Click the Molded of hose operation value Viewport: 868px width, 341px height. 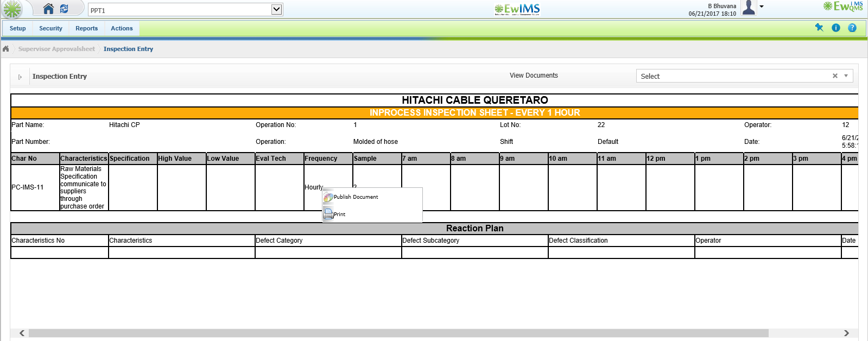coord(376,142)
